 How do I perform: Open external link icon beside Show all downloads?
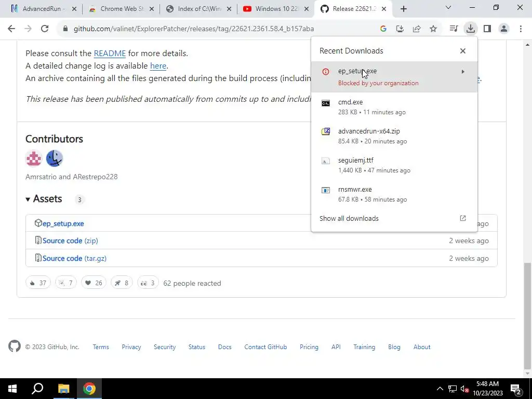coord(462,218)
